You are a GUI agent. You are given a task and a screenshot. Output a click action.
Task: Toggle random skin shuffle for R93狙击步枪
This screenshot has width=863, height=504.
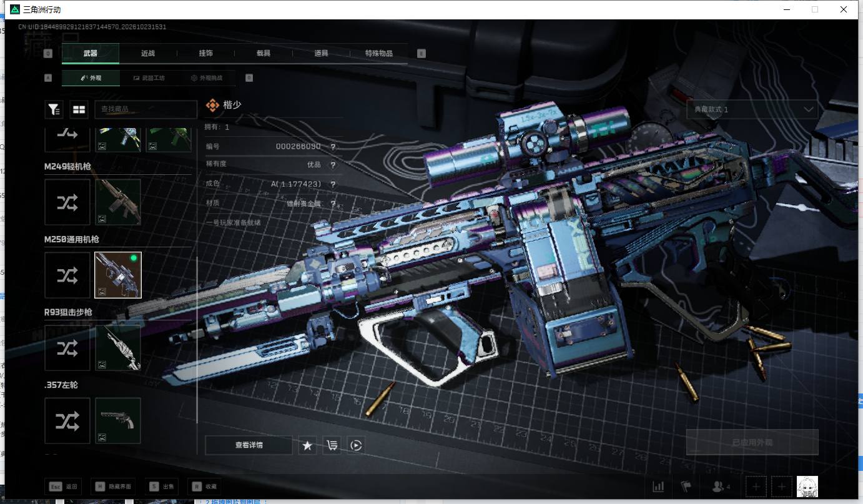(67, 348)
